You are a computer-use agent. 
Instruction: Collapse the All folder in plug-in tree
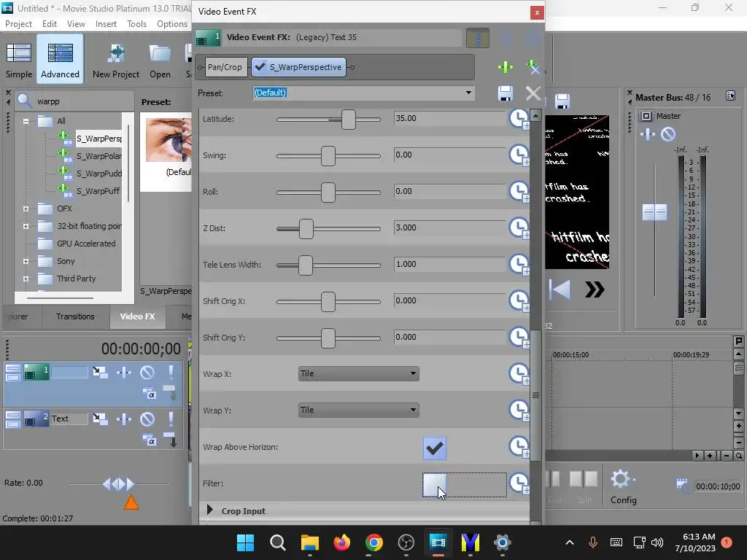(26, 121)
